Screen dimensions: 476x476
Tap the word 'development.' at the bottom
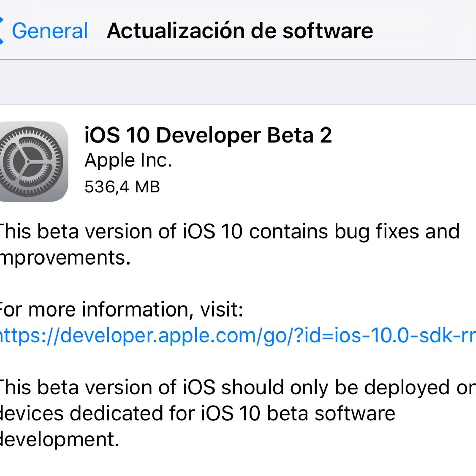[60, 439]
